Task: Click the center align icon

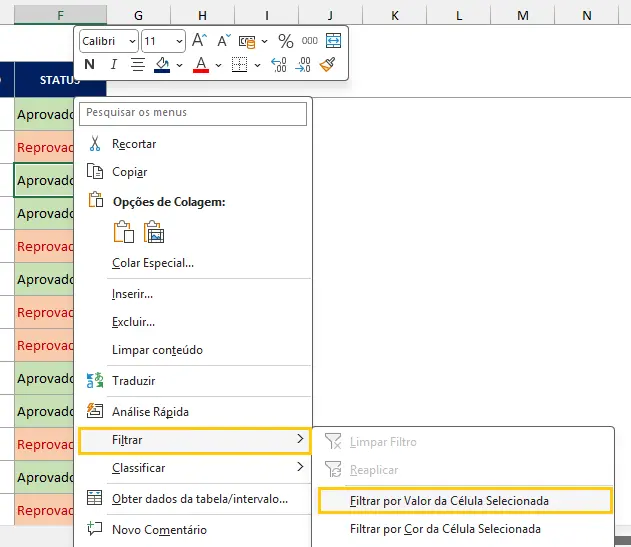Action: click(137, 65)
